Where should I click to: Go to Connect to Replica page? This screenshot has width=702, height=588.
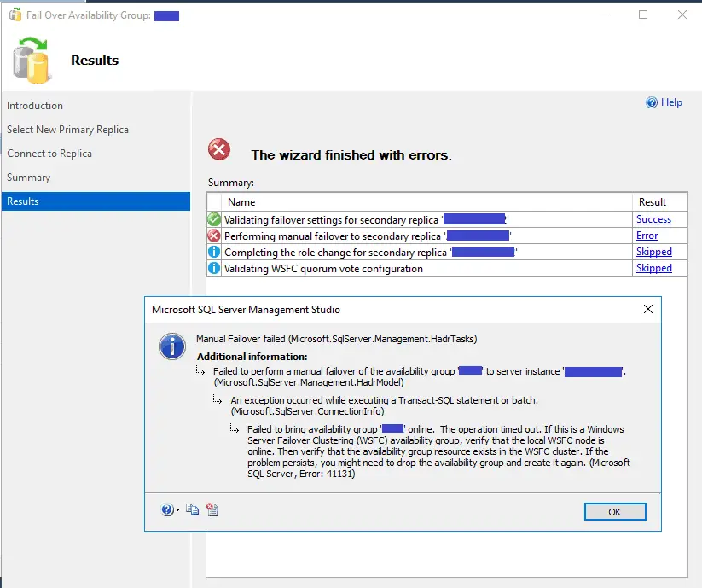coord(49,153)
